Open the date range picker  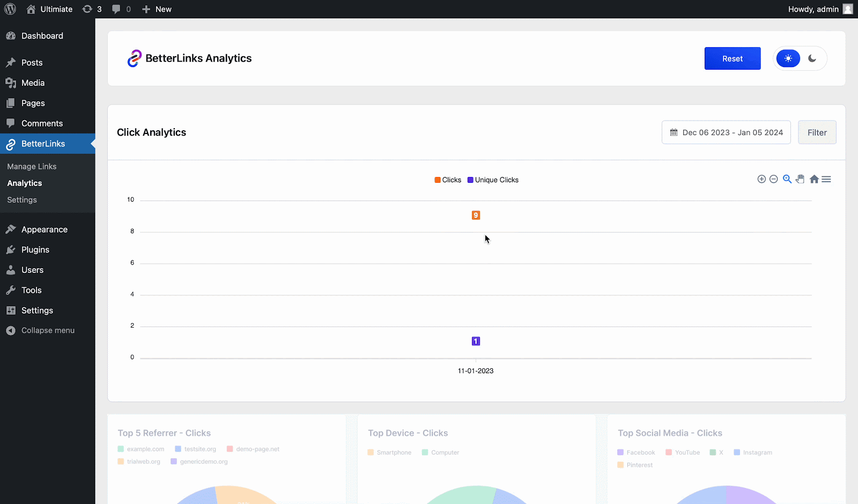[x=726, y=132]
